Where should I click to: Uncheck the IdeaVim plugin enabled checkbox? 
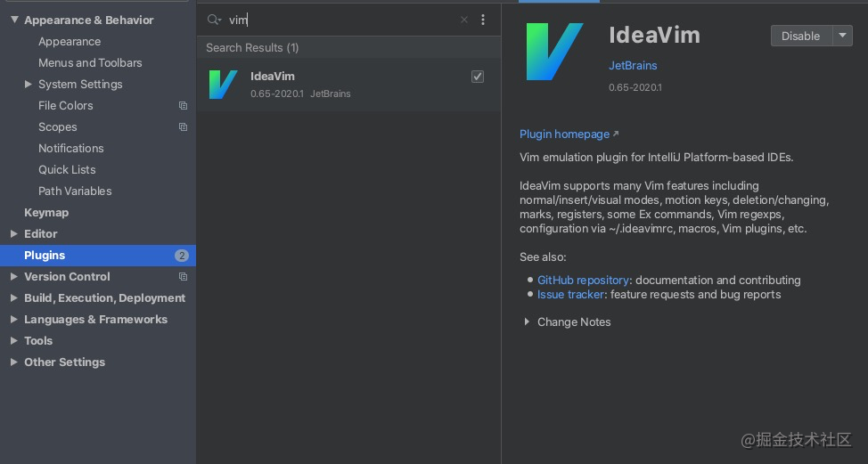477,77
